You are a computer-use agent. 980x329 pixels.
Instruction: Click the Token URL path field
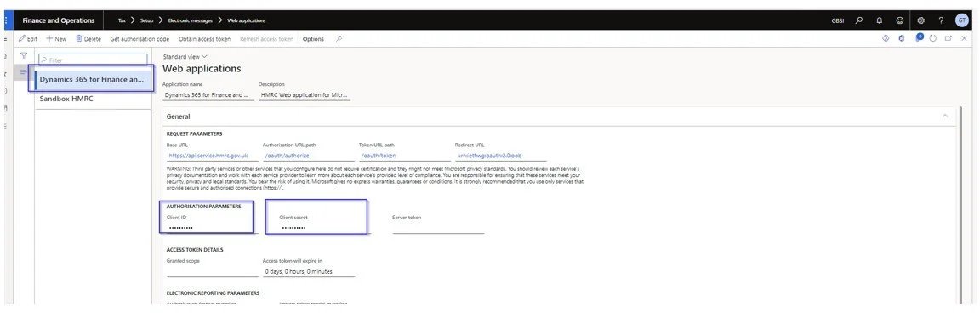pos(405,156)
